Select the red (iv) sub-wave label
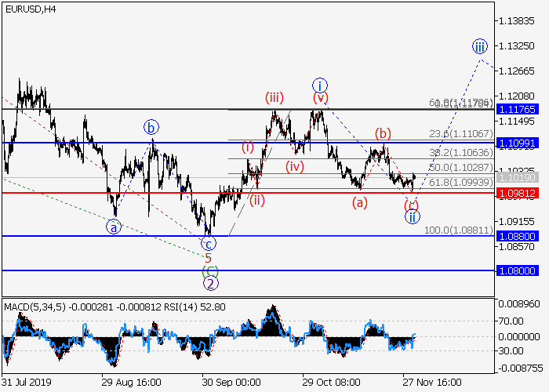Screen dimensions: 549x392 coord(294,166)
